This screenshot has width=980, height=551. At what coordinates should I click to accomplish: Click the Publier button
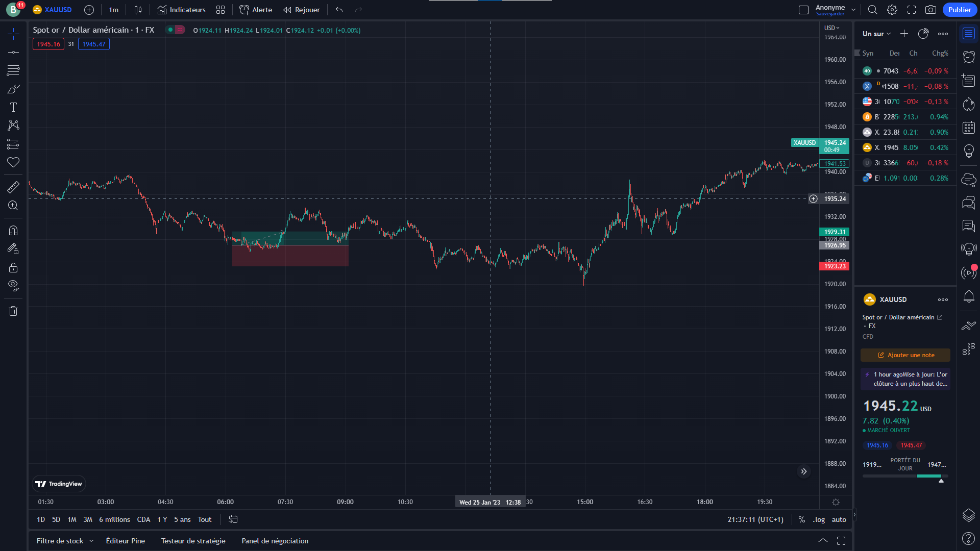tap(959, 10)
